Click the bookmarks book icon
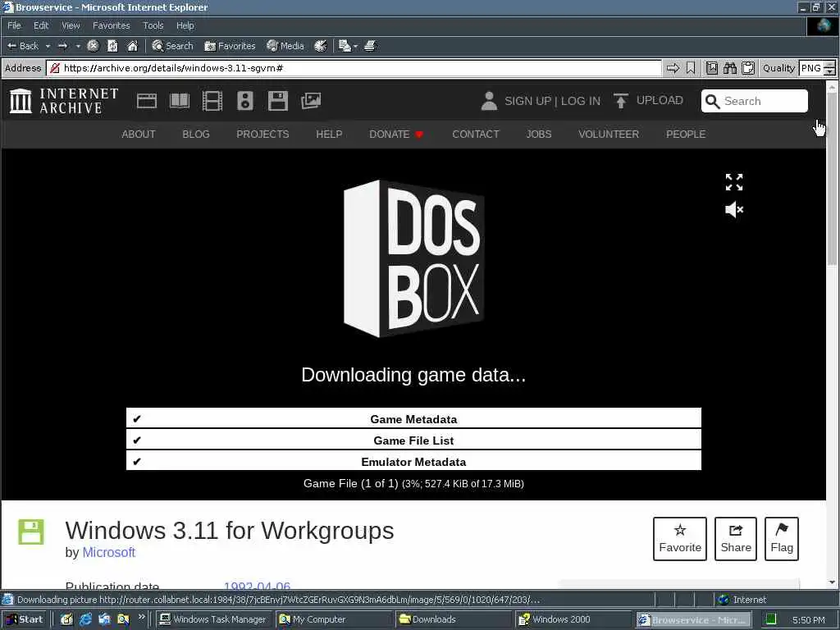840x630 pixels. tap(711, 68)
